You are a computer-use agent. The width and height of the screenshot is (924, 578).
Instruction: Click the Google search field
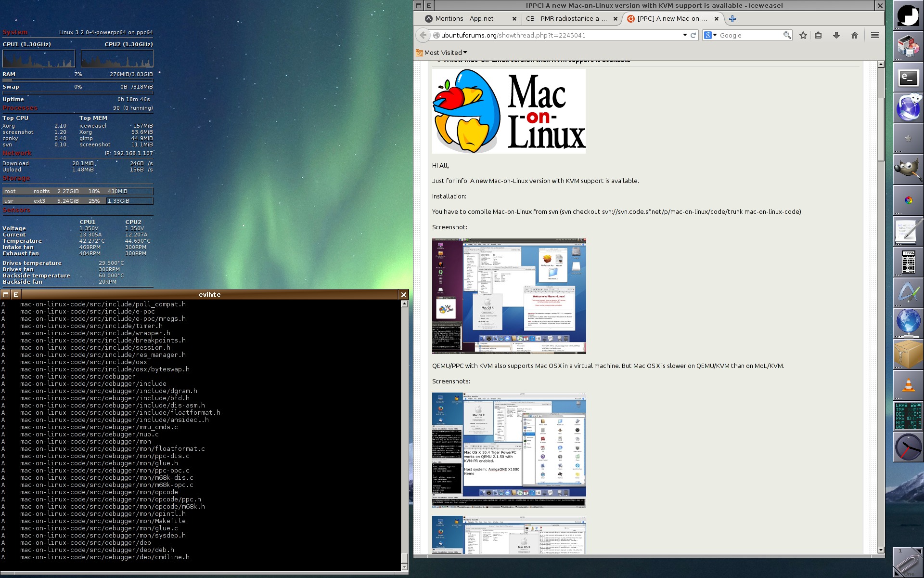pyautogui.click(x=749, y=35)
